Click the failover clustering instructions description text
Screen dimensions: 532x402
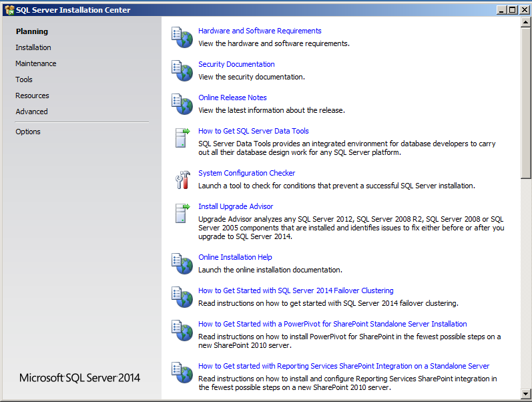[328, 303]
